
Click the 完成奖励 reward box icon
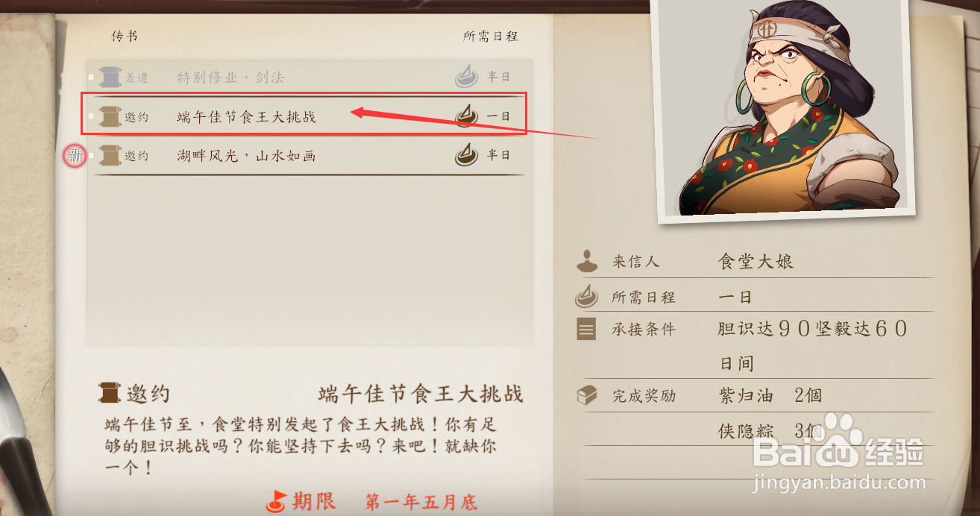[x=587, y=395]
